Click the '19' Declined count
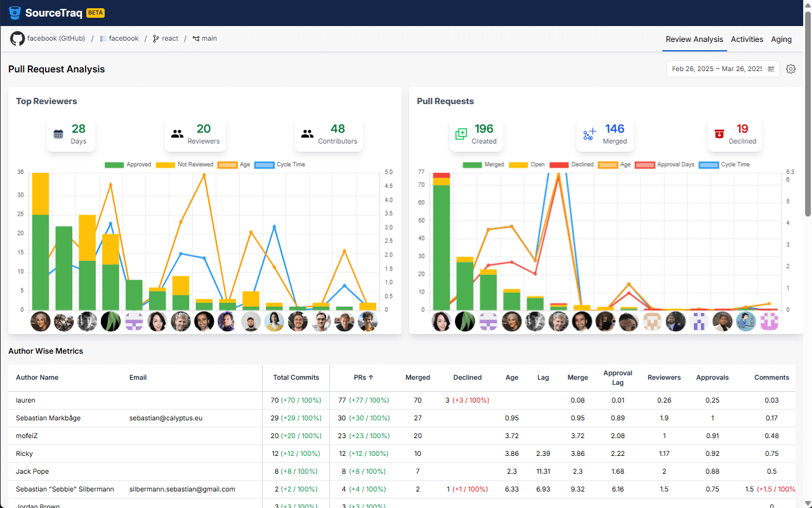This screenshot has width=812, height=508. [x=742, y=129]
